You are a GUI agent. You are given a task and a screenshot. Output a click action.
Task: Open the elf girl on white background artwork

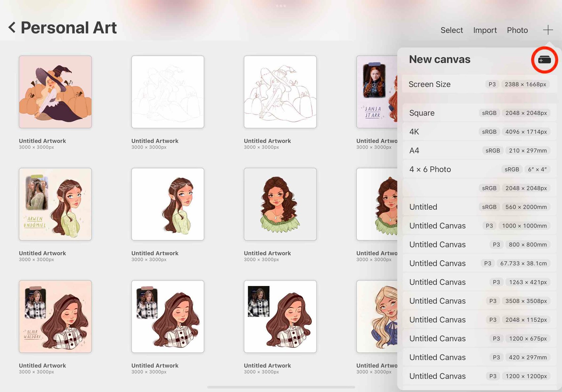(168, 204)
